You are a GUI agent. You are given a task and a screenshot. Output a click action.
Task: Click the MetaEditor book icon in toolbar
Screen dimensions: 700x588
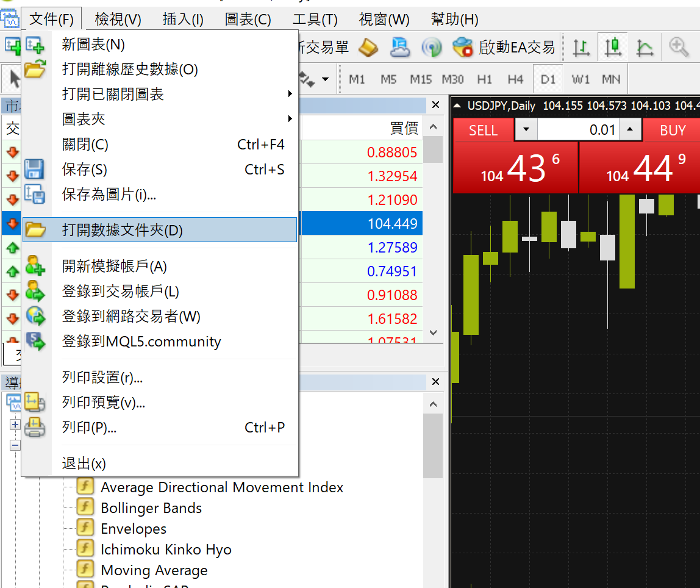click(x=368, y=47)
